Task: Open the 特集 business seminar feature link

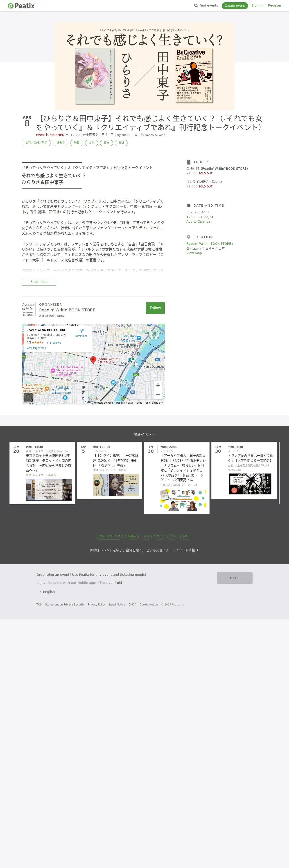Action: pyautogui.click(x=144, y=550)
